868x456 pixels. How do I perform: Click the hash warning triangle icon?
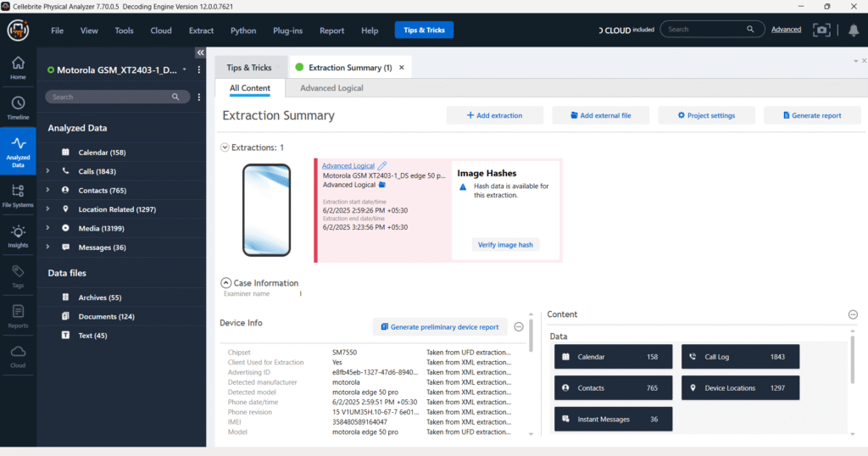coord(463,187)
